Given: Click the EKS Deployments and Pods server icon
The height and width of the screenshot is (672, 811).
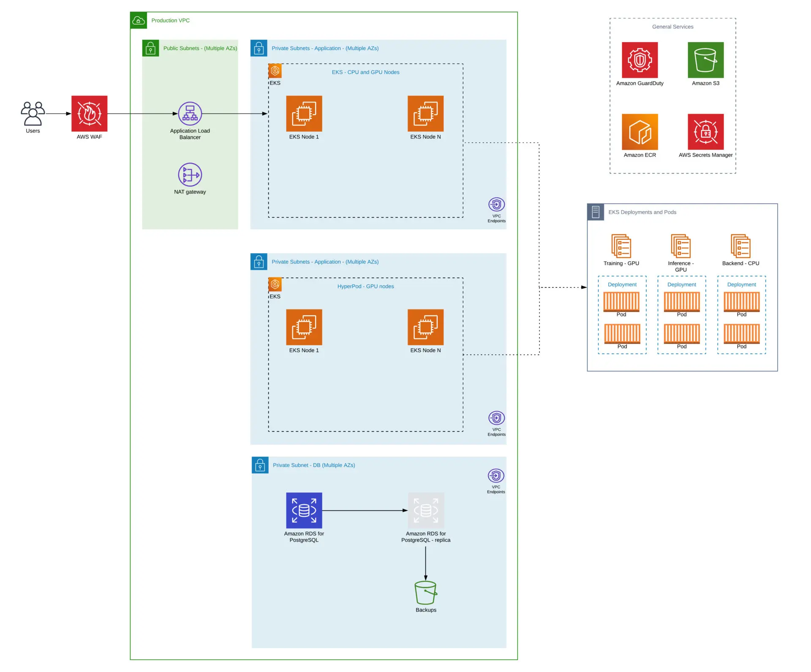Looking at the screenshot, I should click(596, 212).
